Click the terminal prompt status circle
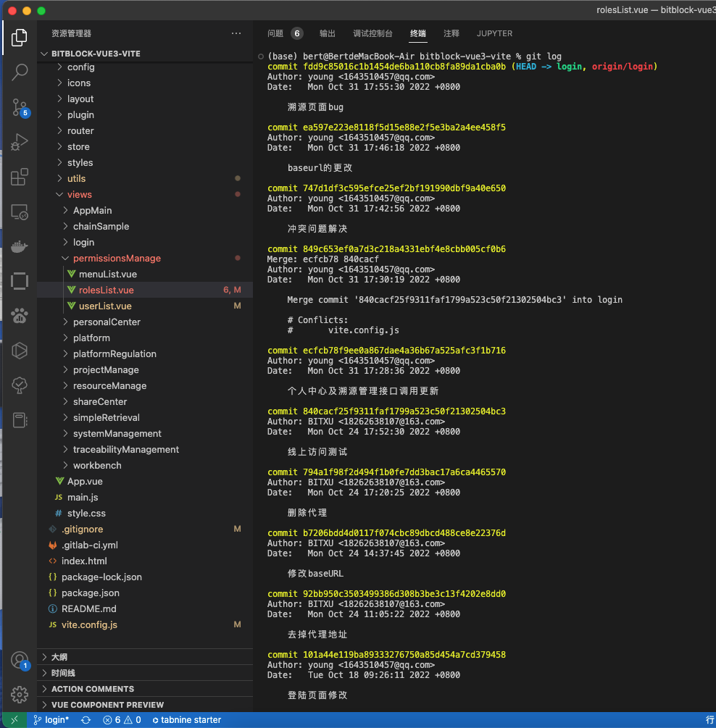This screenshot has width=716, height=728. click(261, 57)
